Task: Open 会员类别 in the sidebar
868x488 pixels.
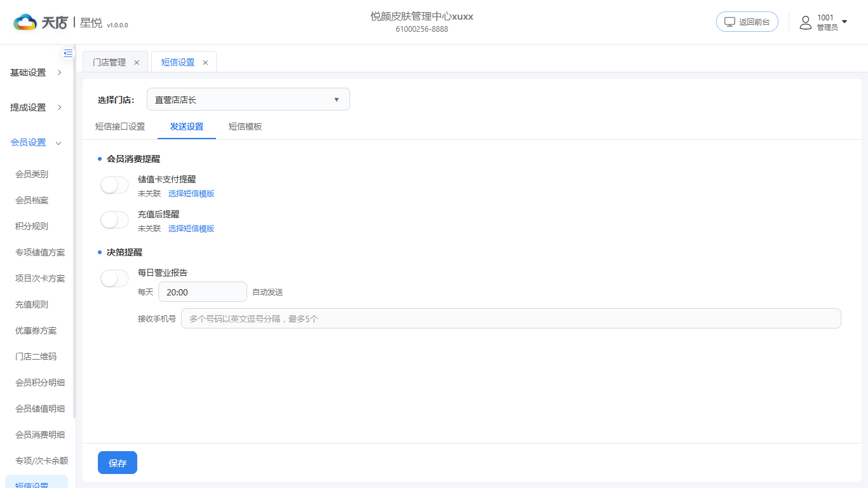Action: 32,174
